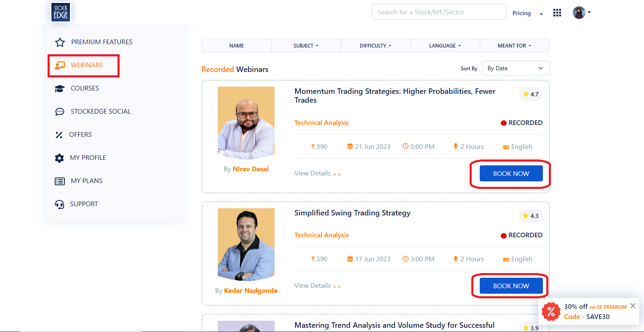Expand the Subject filter dropdown

click(x=306, y=45)
